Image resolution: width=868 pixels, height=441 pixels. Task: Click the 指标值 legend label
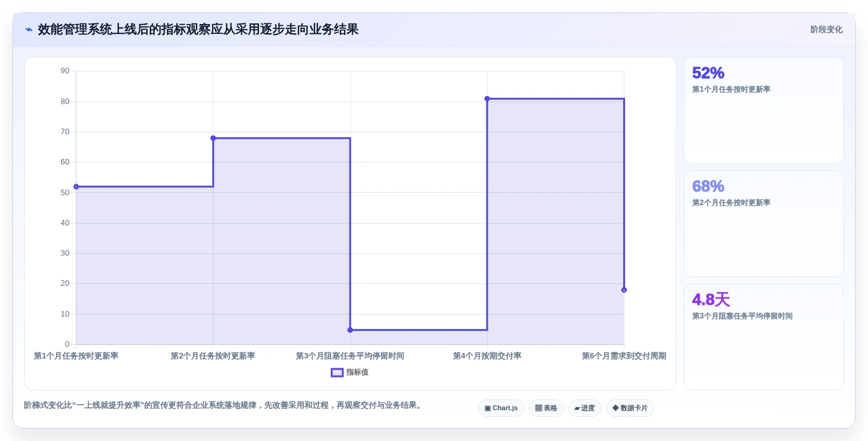click(357, 373)
